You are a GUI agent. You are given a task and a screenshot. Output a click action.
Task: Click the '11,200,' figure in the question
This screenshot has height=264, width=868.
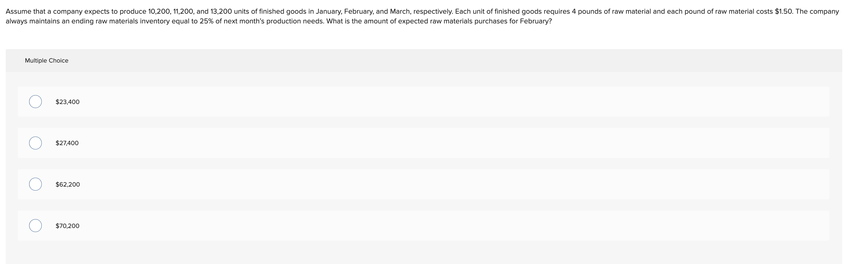coord(184,11)
